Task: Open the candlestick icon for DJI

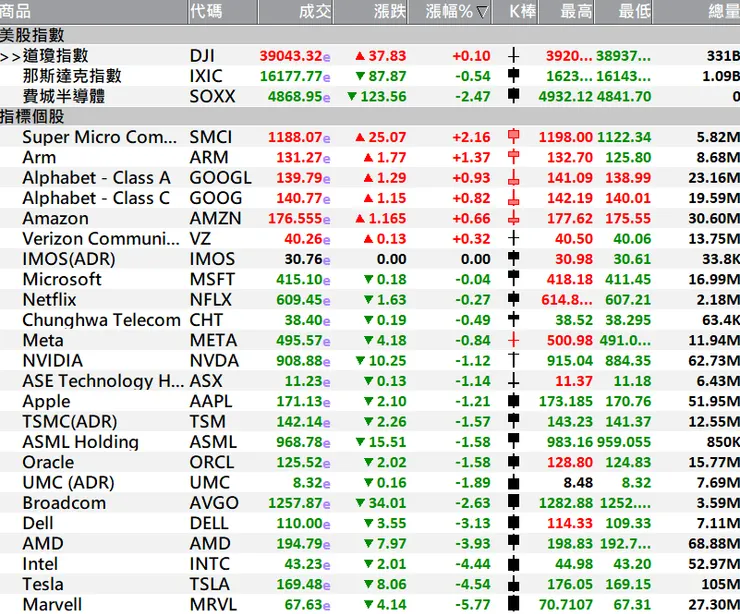Action: [x=513, y=56]
